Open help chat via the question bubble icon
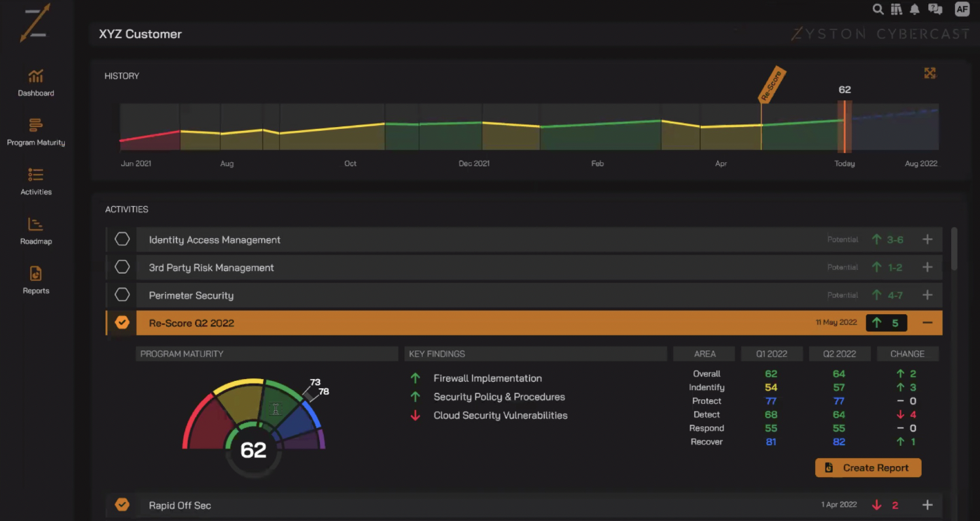 (936, 9)
